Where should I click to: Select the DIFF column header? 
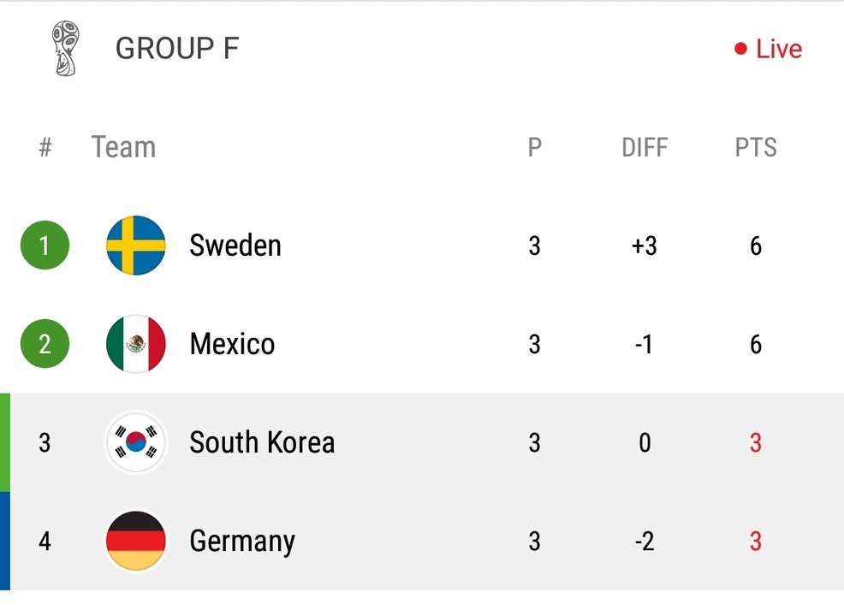(x=645, y=147)
